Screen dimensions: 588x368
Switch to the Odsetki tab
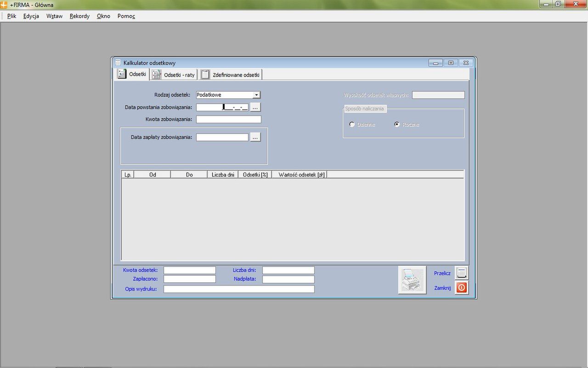(x=132, y=74)
